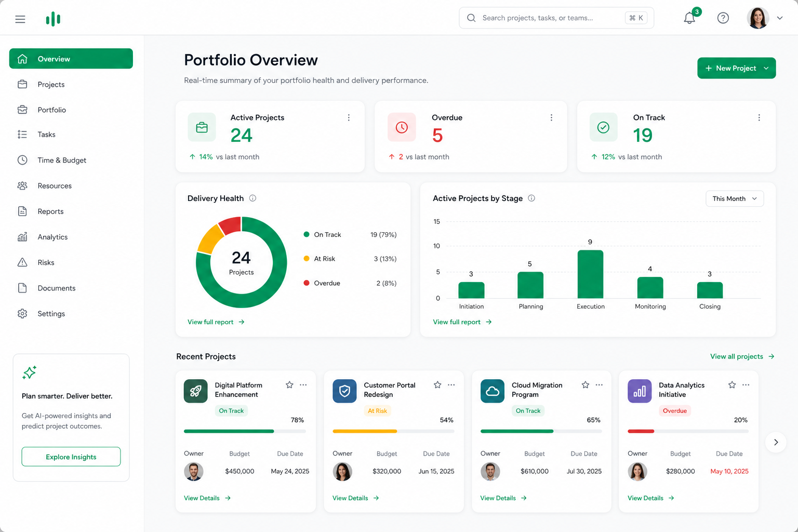Favorite Digital Platform Enhancement with star
Image resolution: width=798 pixels, height=532 pixels.
289,385
